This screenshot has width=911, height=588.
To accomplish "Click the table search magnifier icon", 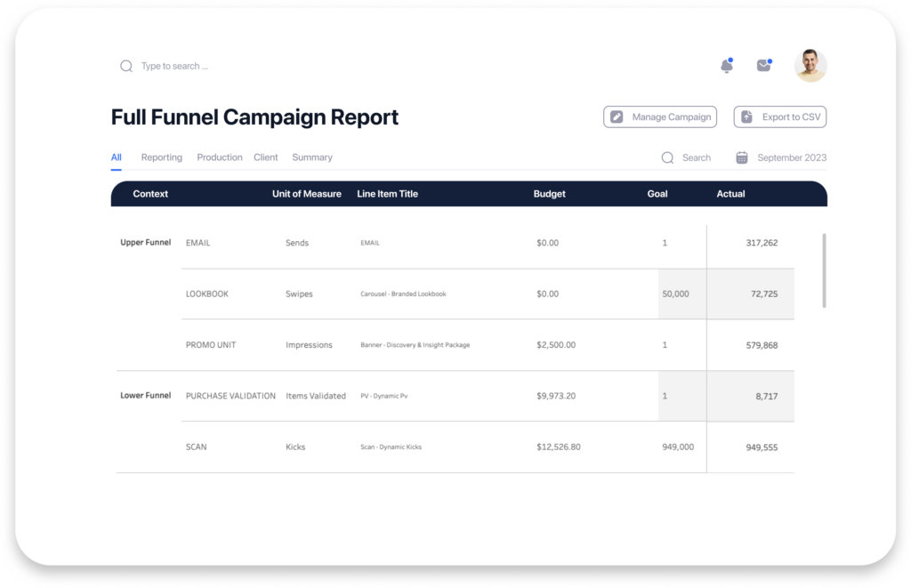I will click(667, 157).
